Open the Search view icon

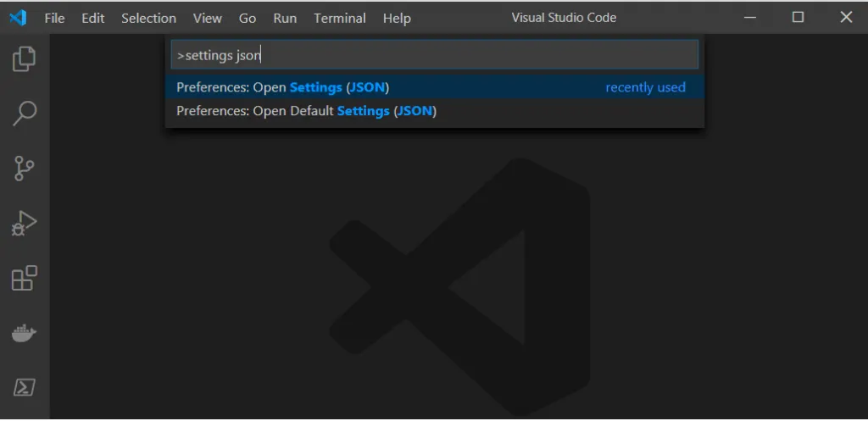[x=25, y=114]
